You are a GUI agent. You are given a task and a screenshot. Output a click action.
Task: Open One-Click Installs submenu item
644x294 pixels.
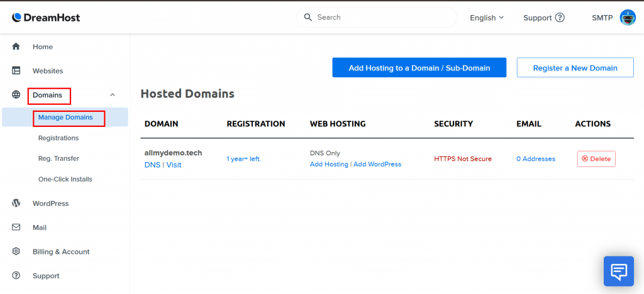pos(65,179)
